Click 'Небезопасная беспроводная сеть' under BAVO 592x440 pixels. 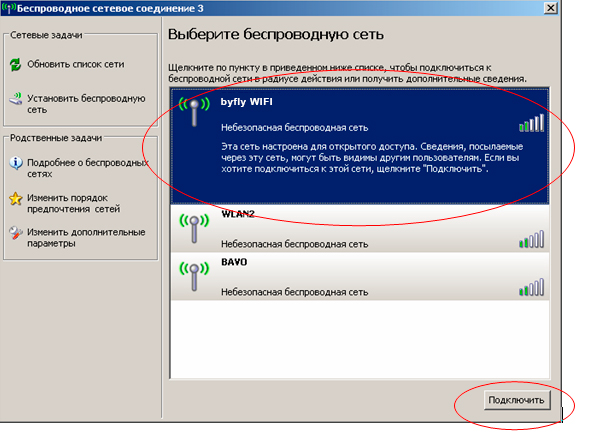pos(294,292)
